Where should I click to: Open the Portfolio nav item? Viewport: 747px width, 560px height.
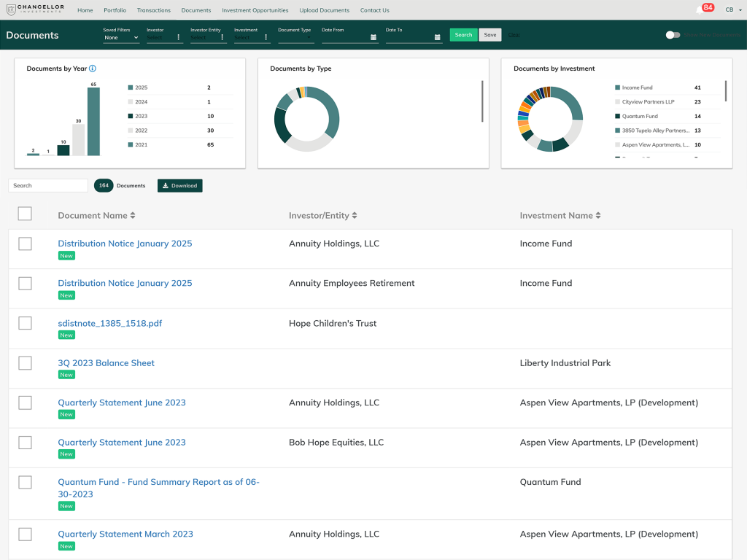(115, 10)
